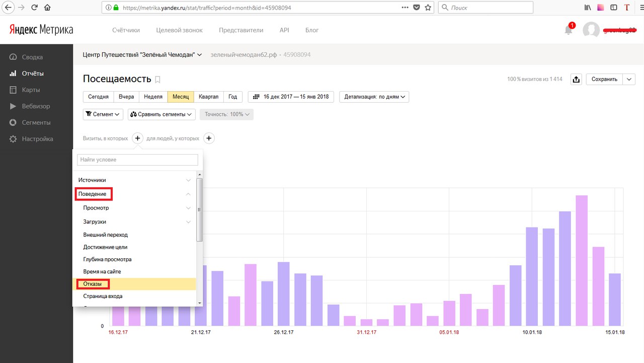Open the Сохранить arrow dropdown
The height and width of the screenshot is (363, 644).
point(629,80)
